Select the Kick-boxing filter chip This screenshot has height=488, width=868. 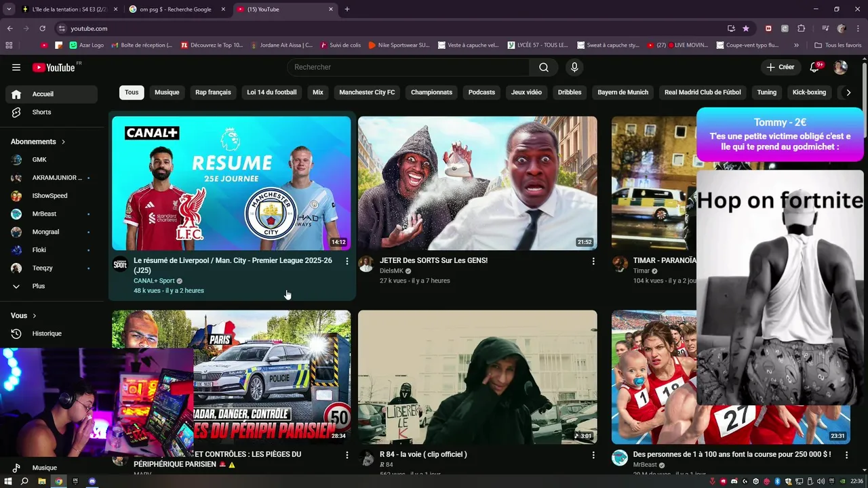coord(809,92)
